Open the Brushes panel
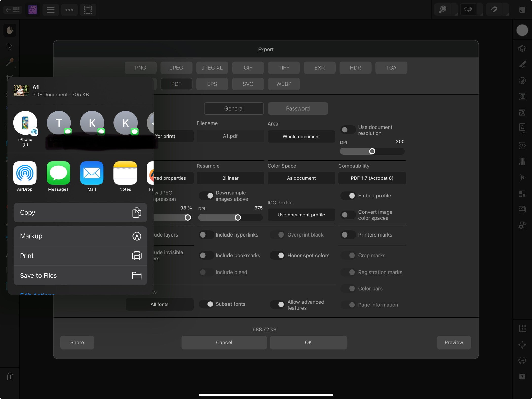Screen dimensions: 532x399 pyautogui.click(x=522, y=65)
